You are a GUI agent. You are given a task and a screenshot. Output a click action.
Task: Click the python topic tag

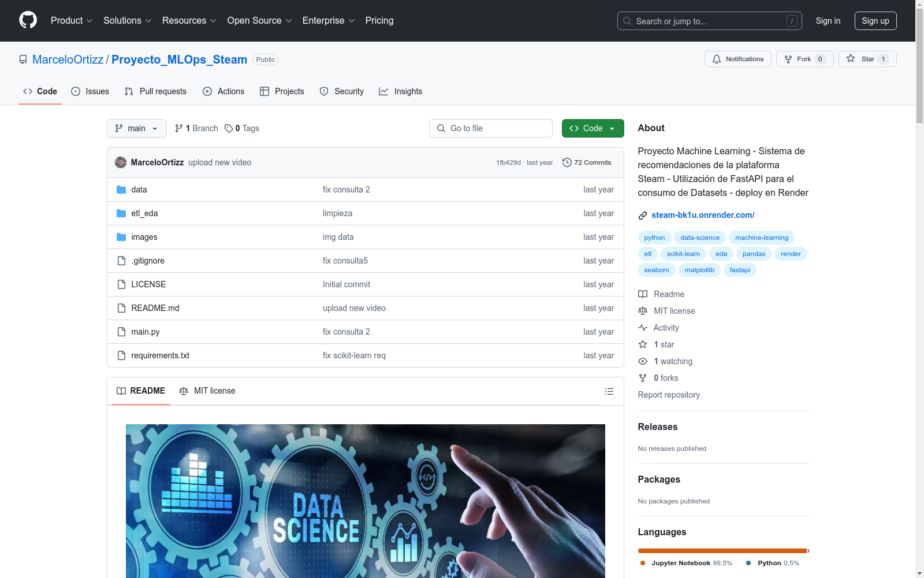click(654, 238)
